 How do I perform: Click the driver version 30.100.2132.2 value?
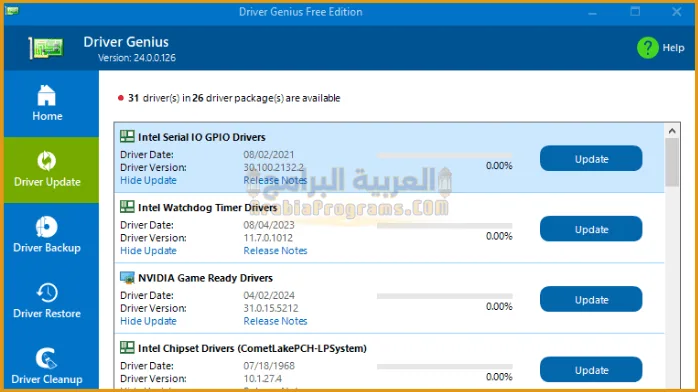pyautogui.click(x=273, y=167)
